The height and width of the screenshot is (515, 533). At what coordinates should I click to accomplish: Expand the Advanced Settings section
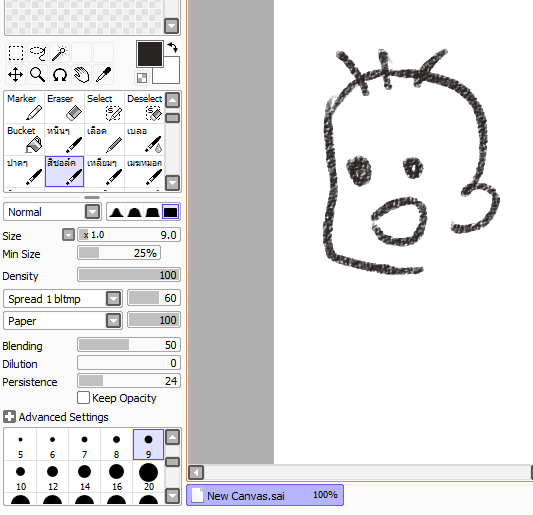(x=9, y=417)
